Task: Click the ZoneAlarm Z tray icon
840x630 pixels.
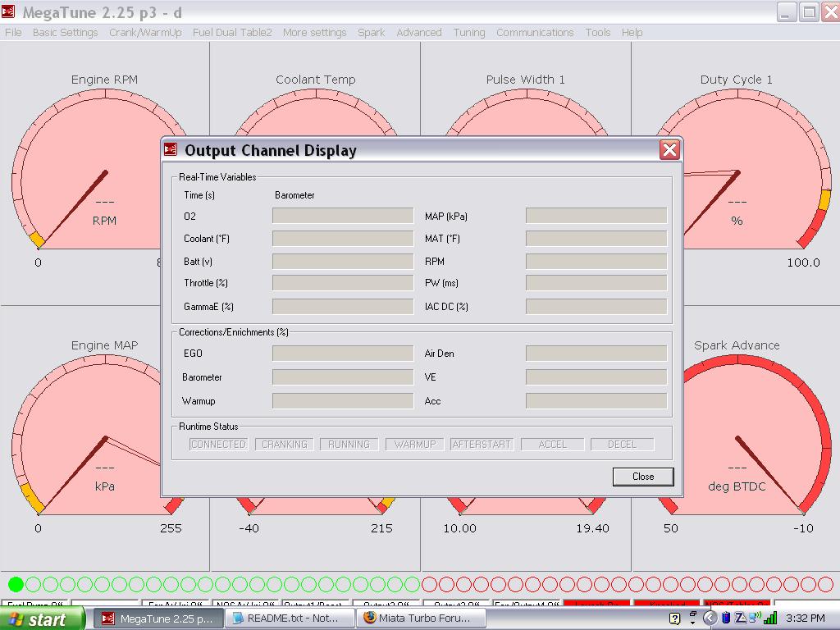Action: click(740, 618)
